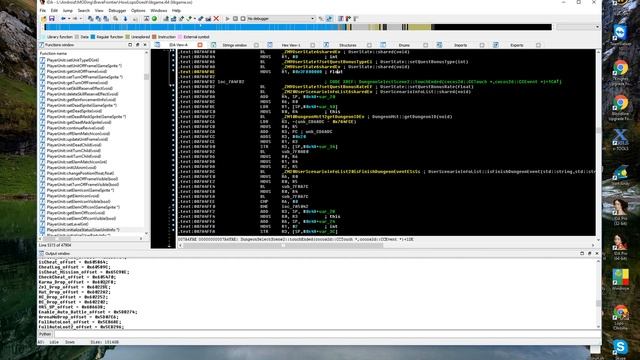640x360 pixels.
Task: Click the blue navigation band overview bar
Action: pos(298,27)
